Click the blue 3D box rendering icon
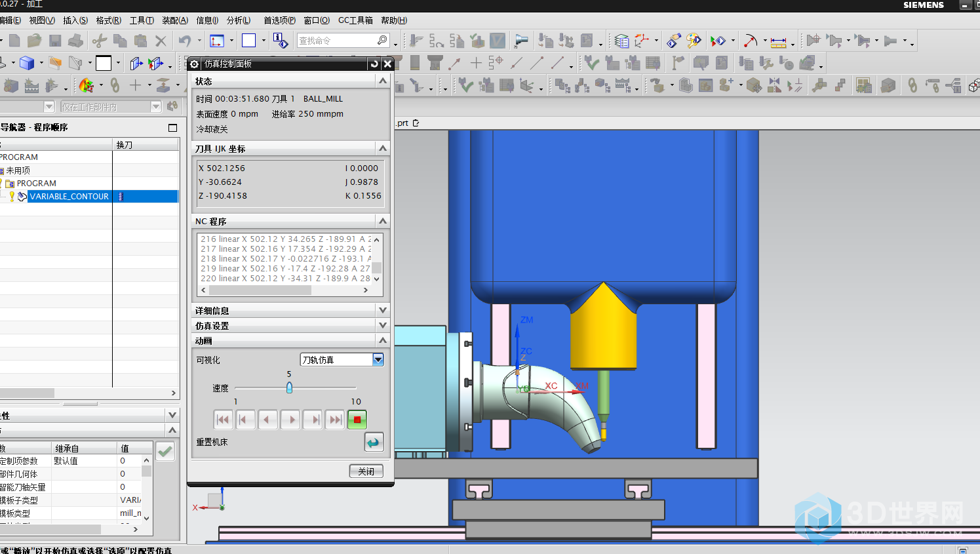This screenshot has width=980, height=554. [27, 64]
